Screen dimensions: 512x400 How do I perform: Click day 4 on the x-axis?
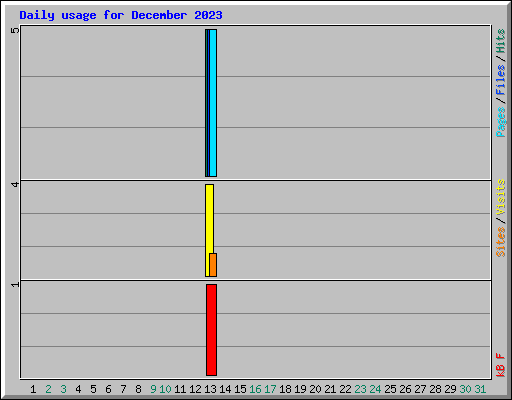tap(78, 389)
